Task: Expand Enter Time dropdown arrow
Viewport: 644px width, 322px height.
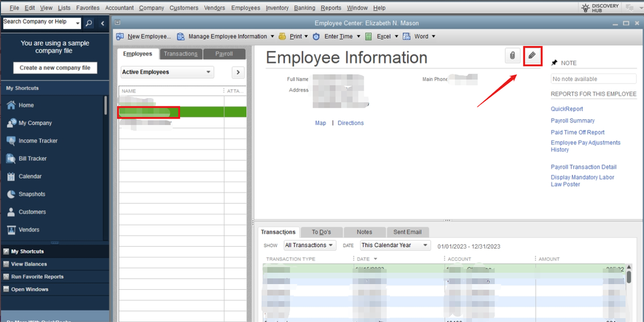Action: click(358, 37)
